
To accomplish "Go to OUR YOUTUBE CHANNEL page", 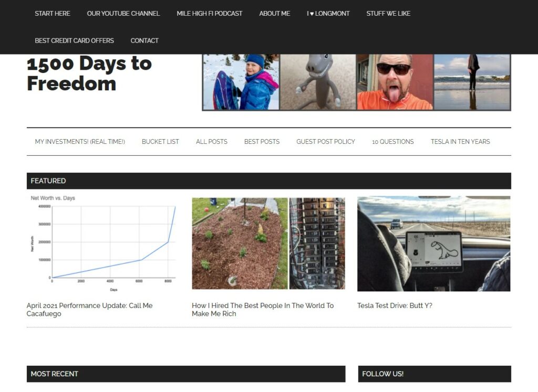I will point(123,13).
